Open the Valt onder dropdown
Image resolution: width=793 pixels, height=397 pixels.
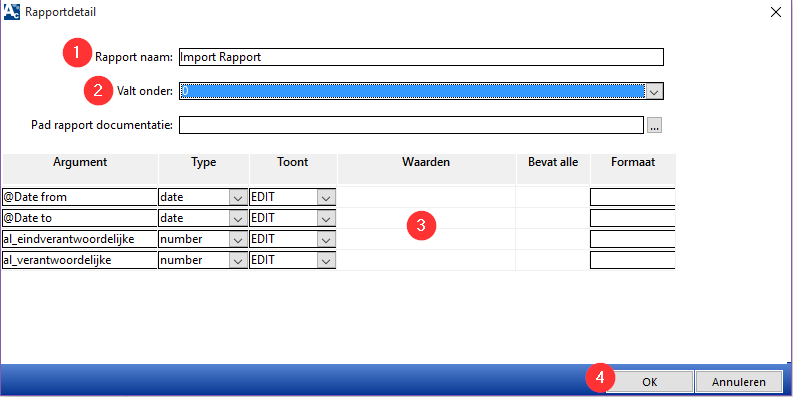point(654,92)
